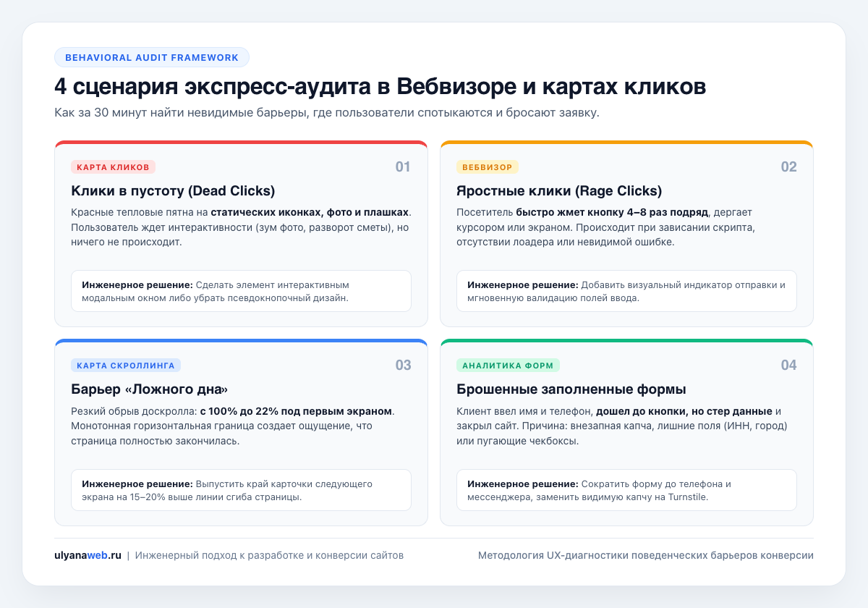The height and width of the screenshot is (608, 868).
Task: Click the main title about 4 сценария экспресс-аудита
Action: coord(380,86)
